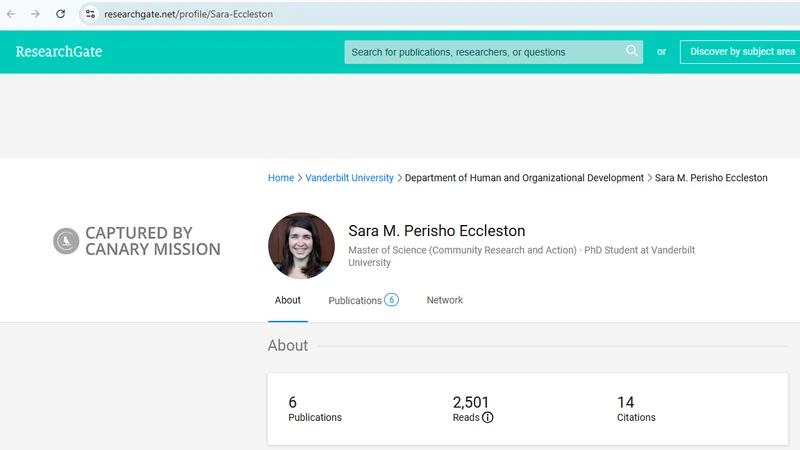Click the 14 Citations statistic
The image size is (800, 450).
click(x=636, y=409)
